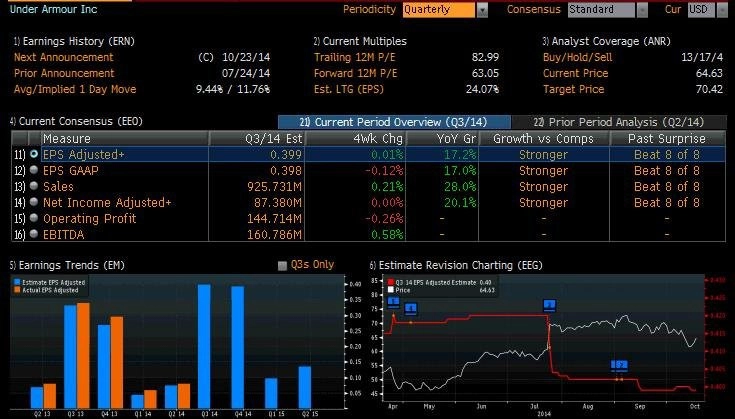Click the Buy/Hold/Sell value 13/17/4

[702, 57]
